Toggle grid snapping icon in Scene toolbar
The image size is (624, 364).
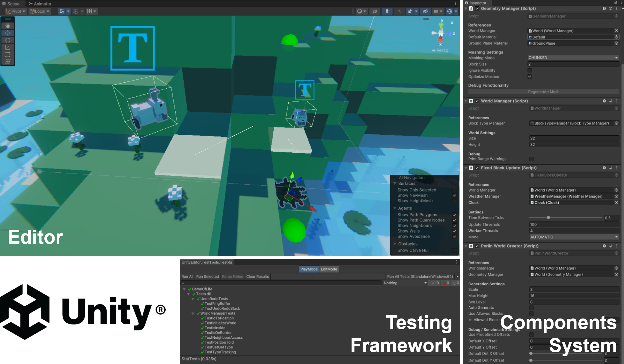(62, 11)
